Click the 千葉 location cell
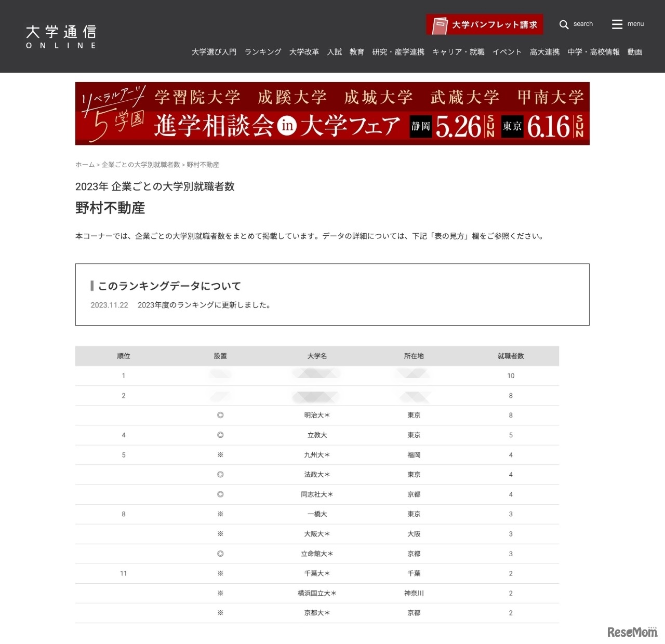The height and width of the screenshot is (644, 665). click(414, 573)
